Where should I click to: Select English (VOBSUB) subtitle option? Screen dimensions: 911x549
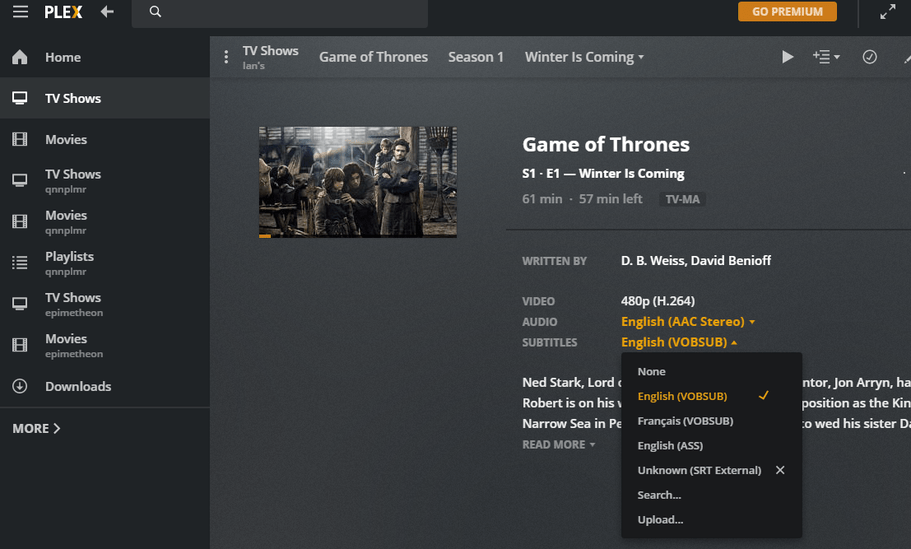coord(712,396)
